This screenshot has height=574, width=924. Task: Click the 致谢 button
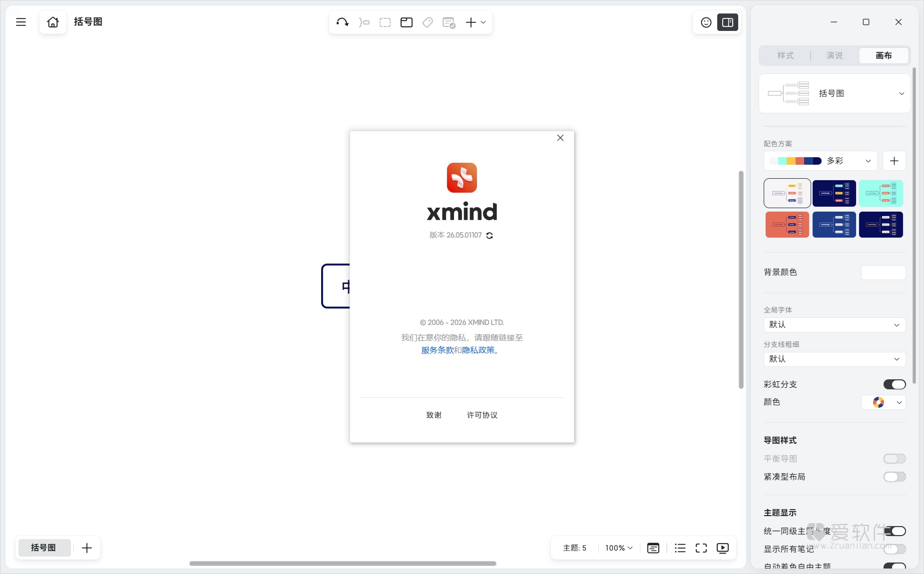(x=434, y=415)
